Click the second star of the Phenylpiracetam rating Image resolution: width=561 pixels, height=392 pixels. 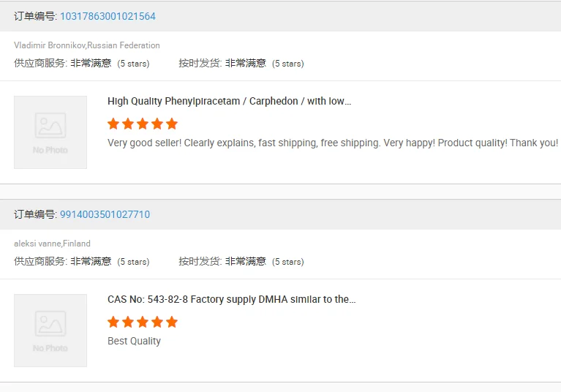(128, 124)
